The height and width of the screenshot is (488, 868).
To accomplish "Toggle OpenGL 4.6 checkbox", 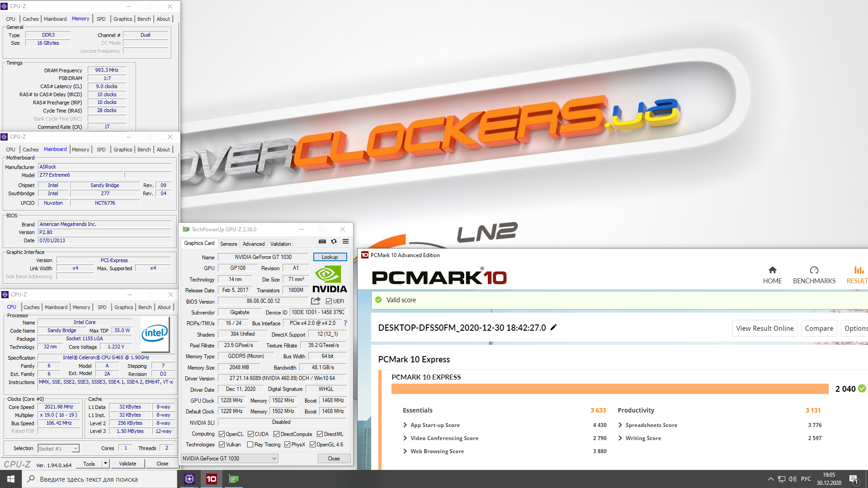I will click(312, 445).
